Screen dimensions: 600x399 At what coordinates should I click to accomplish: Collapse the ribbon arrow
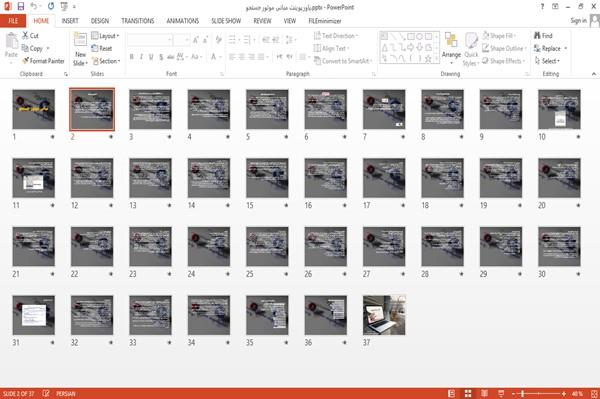click(x=593, y=73)
